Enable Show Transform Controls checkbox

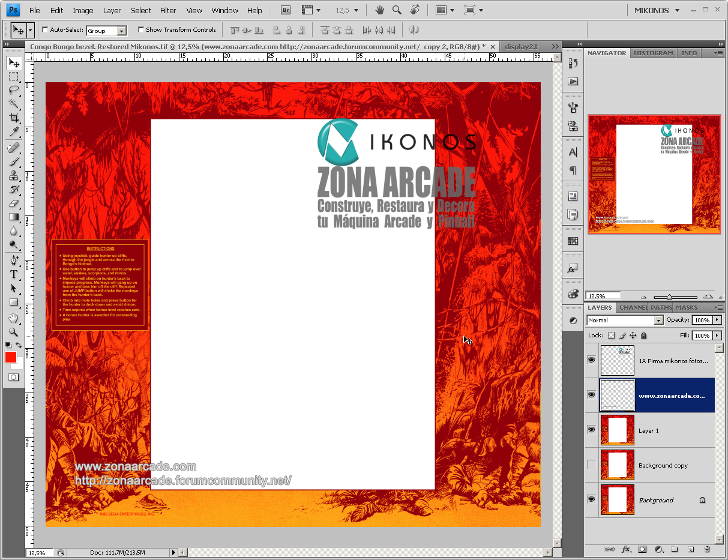pyautogui.click(x=141, y=29)
